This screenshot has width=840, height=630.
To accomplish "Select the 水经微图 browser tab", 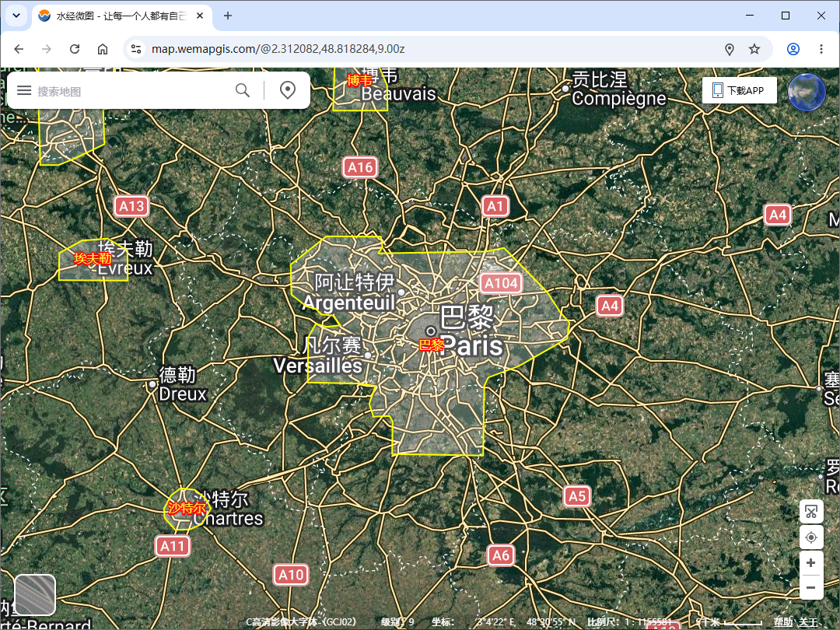I will [121, 16].
